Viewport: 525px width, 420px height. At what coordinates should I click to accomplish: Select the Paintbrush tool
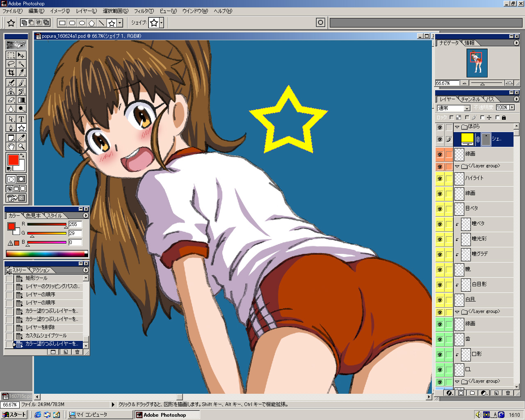[21, 83]
